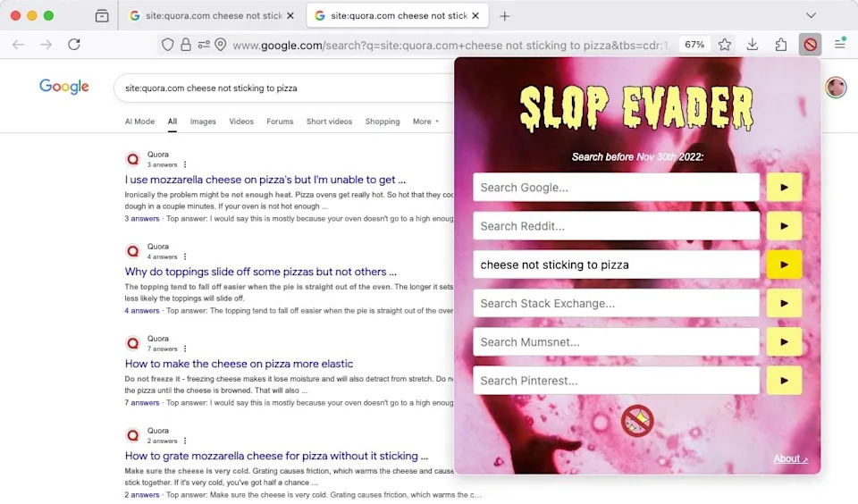Switch to the Shopping tab
This screenshot has height=504, width=858.
(383, 122)
